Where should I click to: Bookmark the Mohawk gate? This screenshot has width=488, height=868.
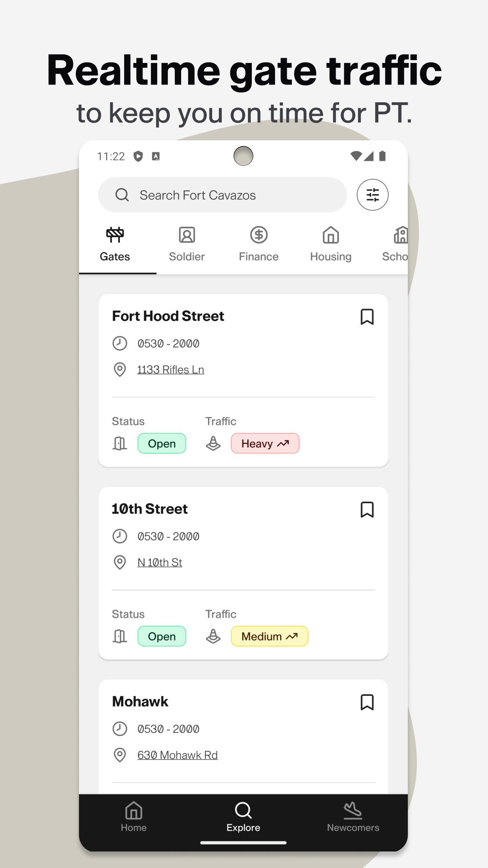click(x=367, y=702)
